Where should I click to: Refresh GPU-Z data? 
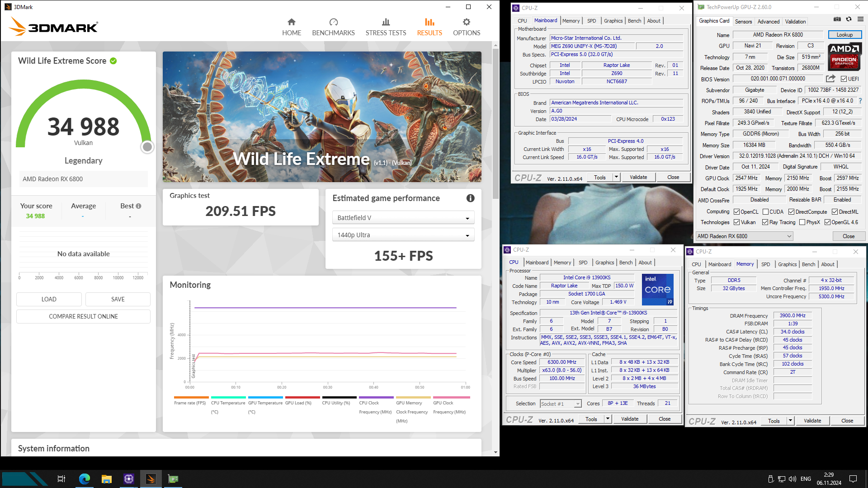(849, 19)
